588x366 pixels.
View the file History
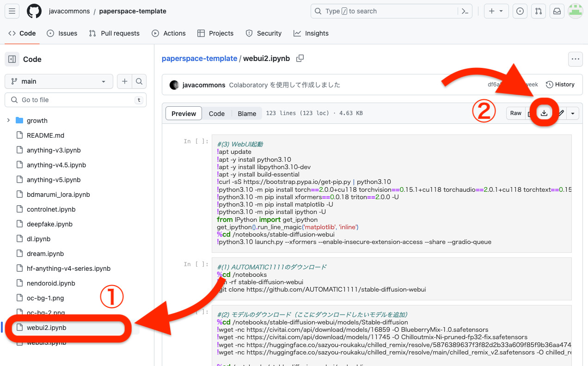coord(560,85)
